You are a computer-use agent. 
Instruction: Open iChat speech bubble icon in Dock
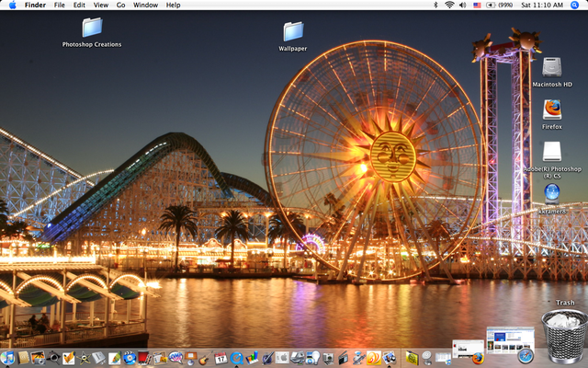point(175,358)
